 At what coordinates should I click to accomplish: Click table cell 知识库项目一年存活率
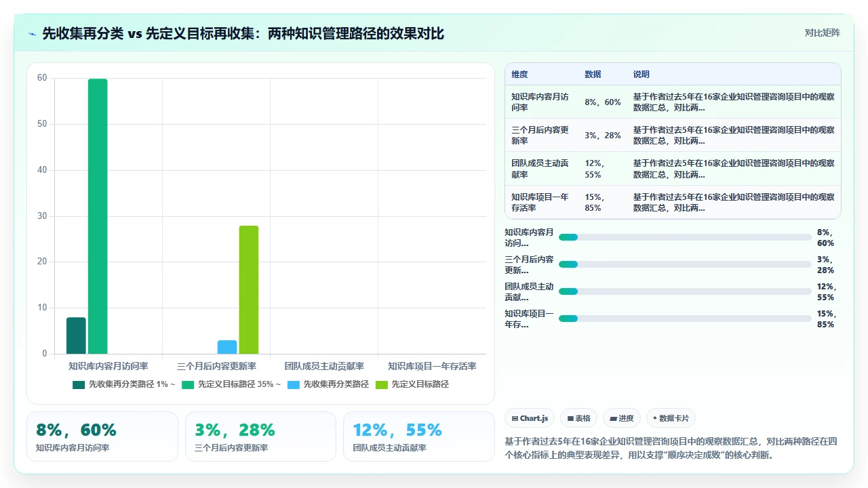(x=542, y=203)
